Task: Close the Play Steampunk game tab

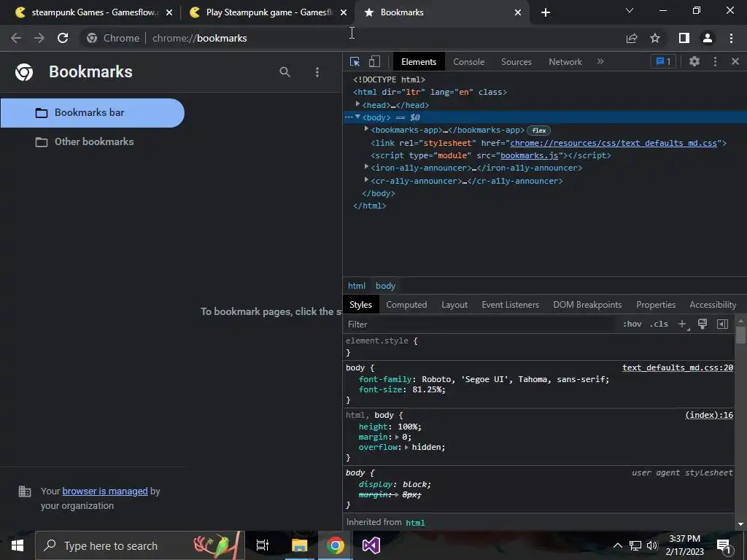Action: click(344, 12)
